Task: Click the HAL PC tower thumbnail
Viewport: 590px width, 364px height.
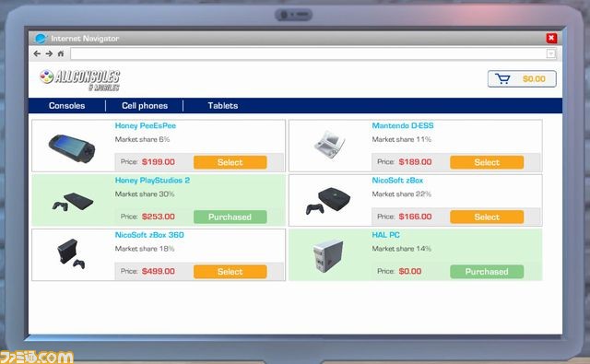Action: 328,255
